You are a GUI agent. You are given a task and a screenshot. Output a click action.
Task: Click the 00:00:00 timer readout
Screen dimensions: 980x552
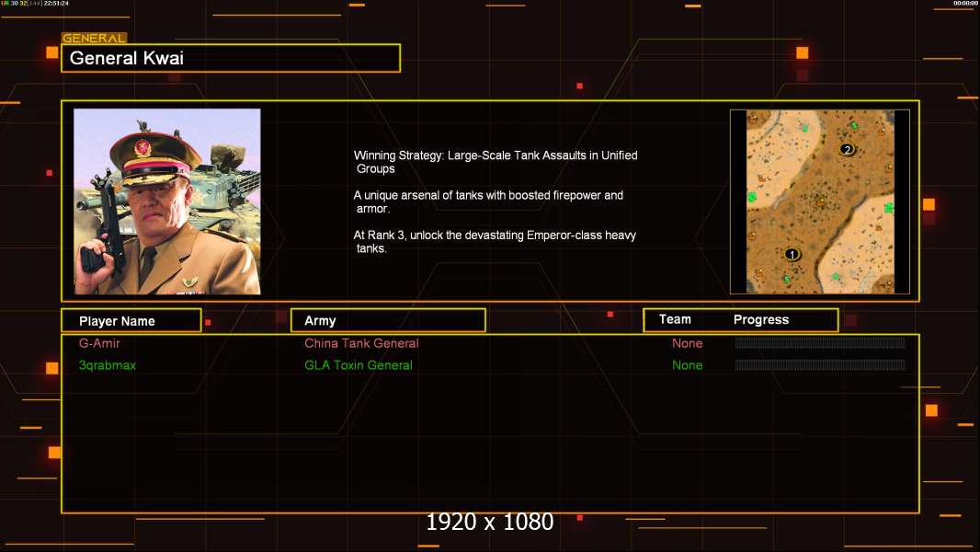point(965,3)
